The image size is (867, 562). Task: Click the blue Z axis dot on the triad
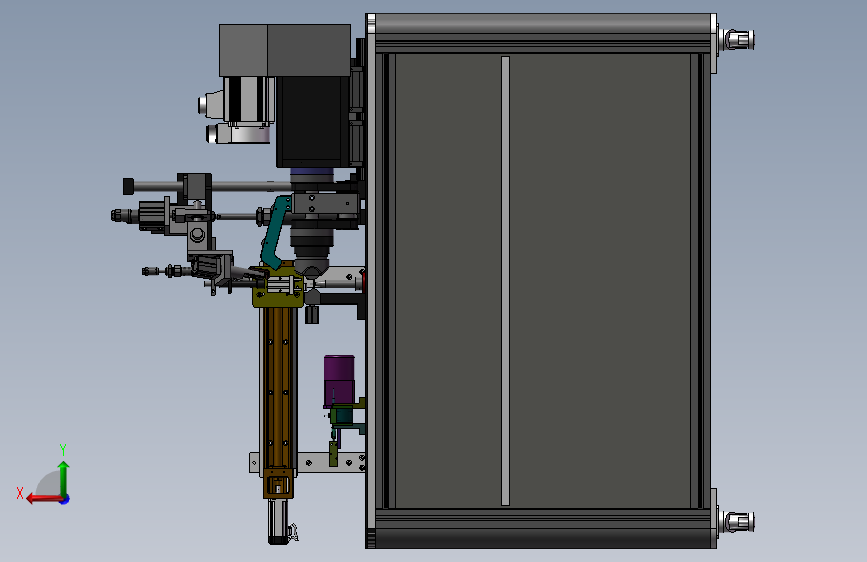(65, 499)
